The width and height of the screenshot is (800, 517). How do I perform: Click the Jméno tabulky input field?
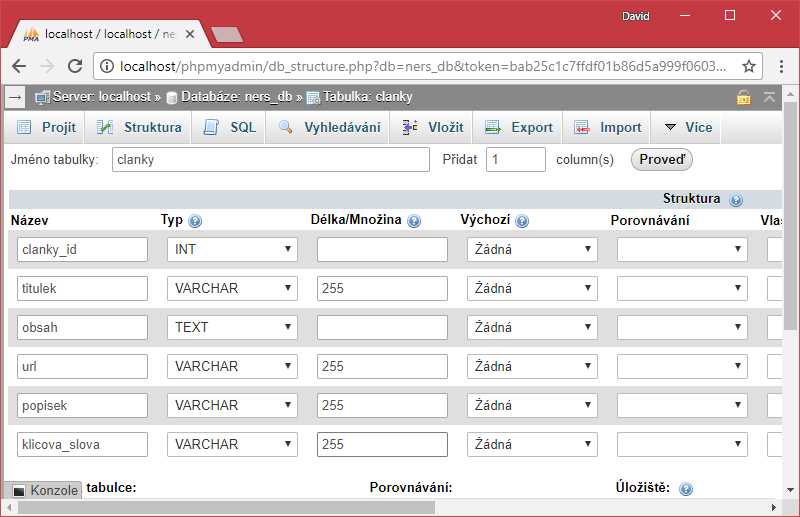click(271, 160)
